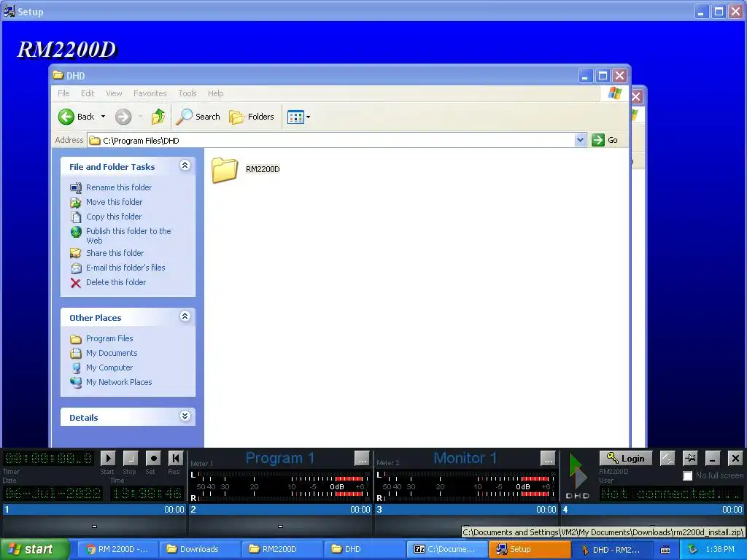Switch to the 7-Zip C:\Docume... taskbar button

point(447,549)
